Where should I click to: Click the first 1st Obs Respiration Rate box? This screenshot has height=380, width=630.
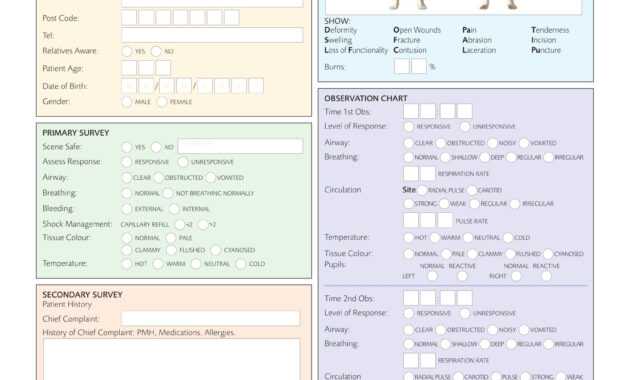[411, 174]
